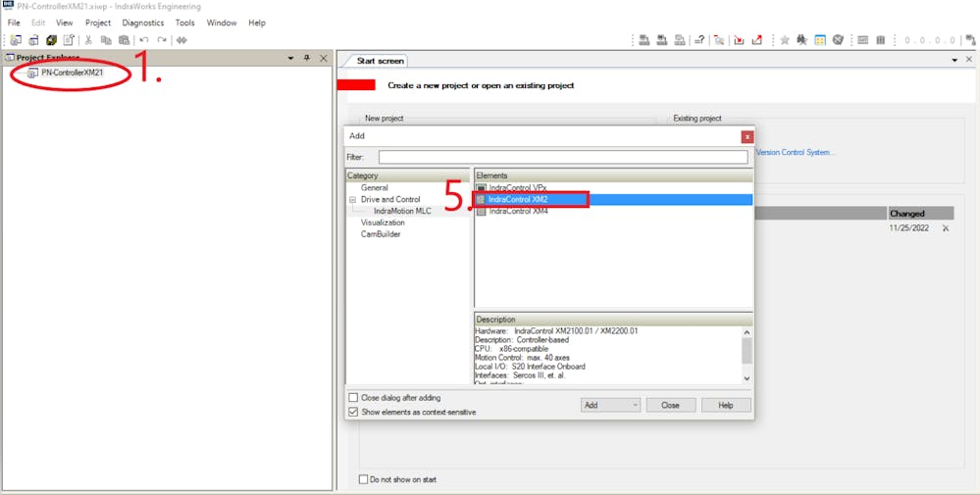Click the gray columns icon before IP field
The height and width of the screenshot is (495, 980).
click(881, 40)
